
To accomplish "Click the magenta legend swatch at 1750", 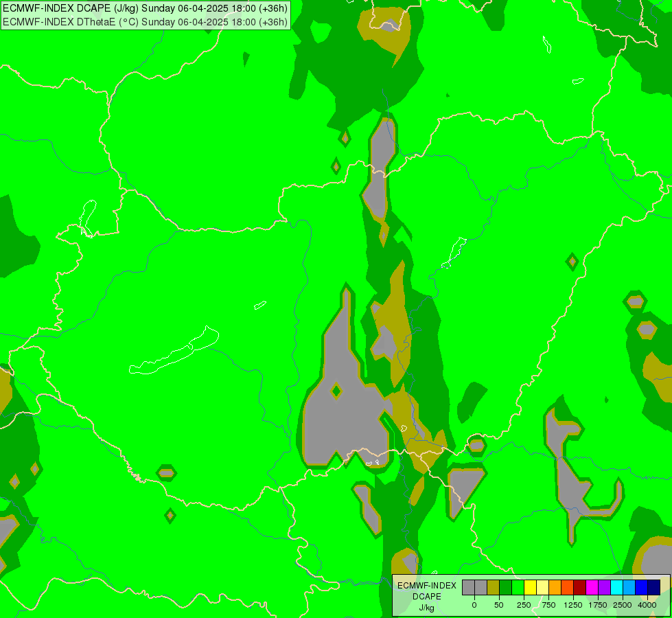I will pyautogui.click(x=592, y=587).
